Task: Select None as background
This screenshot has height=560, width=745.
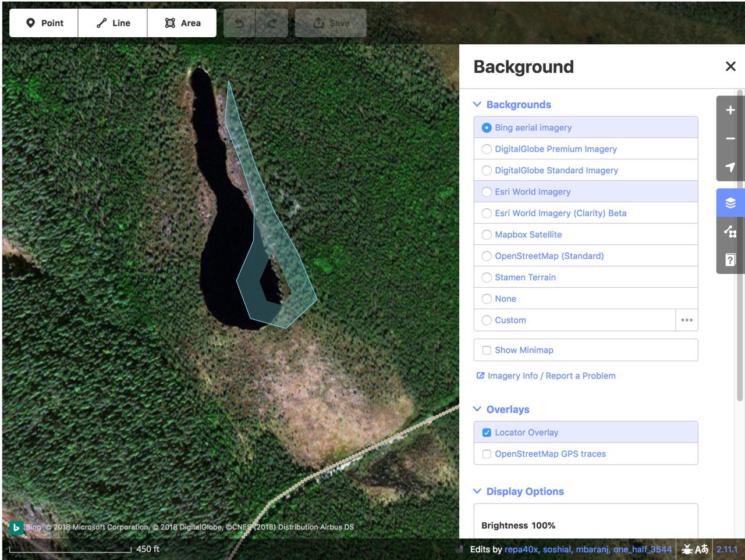Action: (x=586, y=299)
